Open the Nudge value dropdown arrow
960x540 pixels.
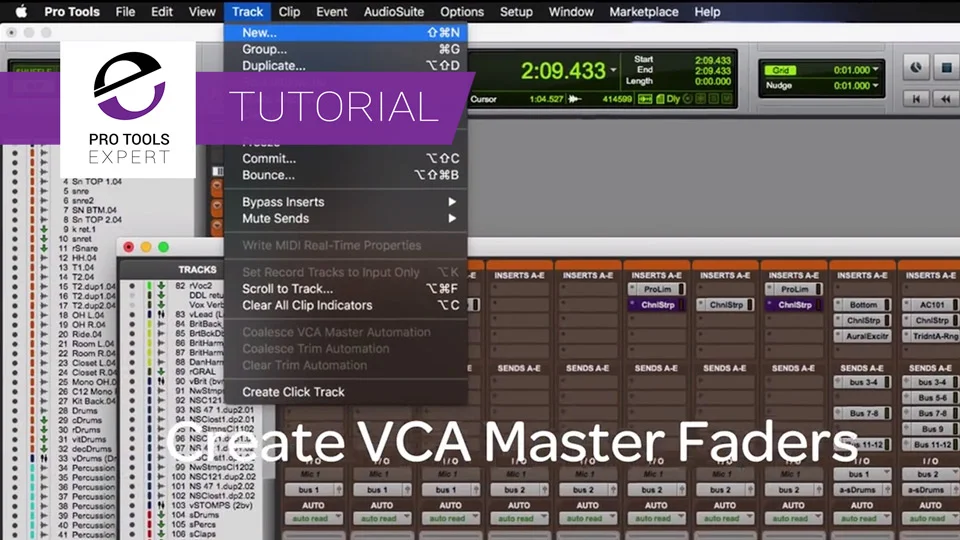click(876, 85)
